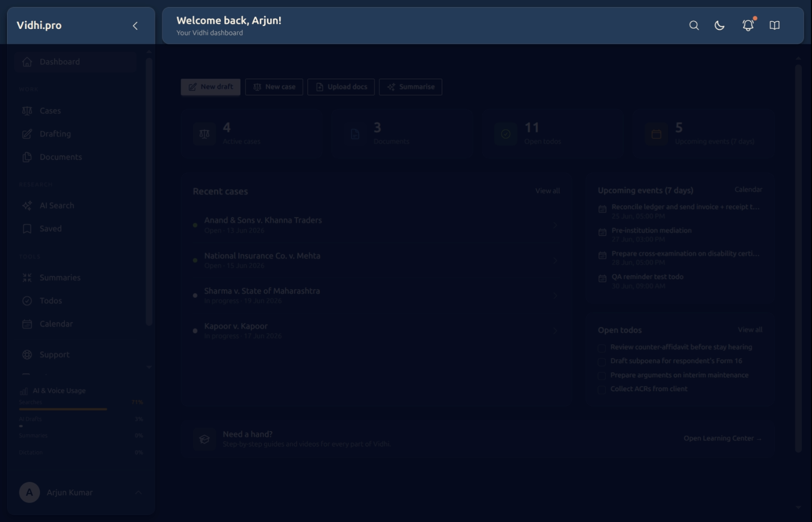
Task: Click the Upcoming events stat calendar icon
Action: pyautogui.click(x=656, y=134)
